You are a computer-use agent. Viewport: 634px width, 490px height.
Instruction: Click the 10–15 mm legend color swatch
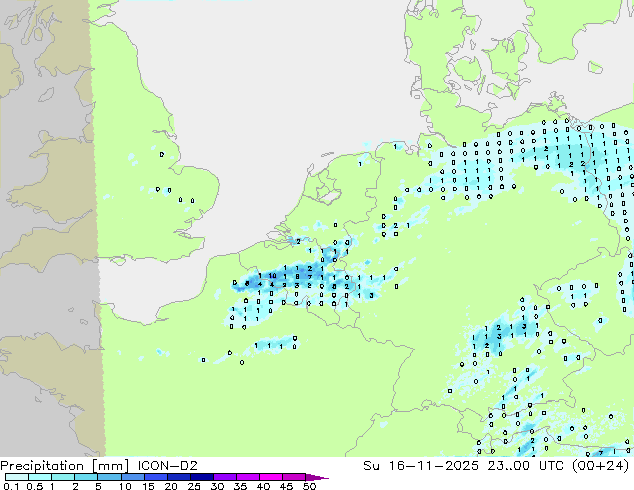point(132,477)
